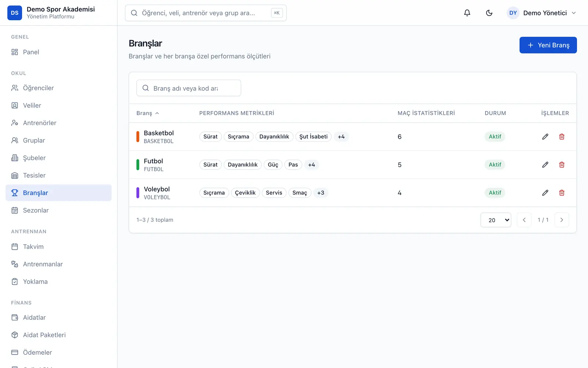Open the page size dropdown showing 20

[496, 220]
